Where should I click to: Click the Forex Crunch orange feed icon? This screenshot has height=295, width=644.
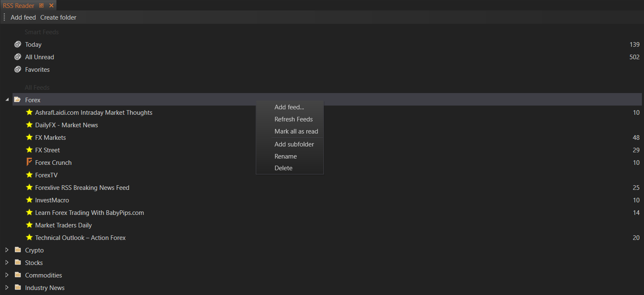click(x=29, y=162)
